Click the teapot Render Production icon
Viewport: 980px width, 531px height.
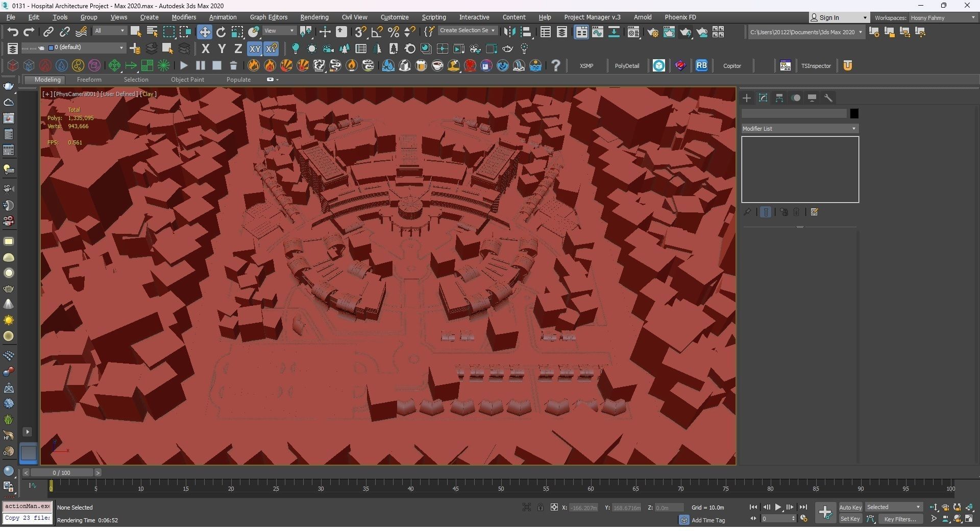[685, 32]
